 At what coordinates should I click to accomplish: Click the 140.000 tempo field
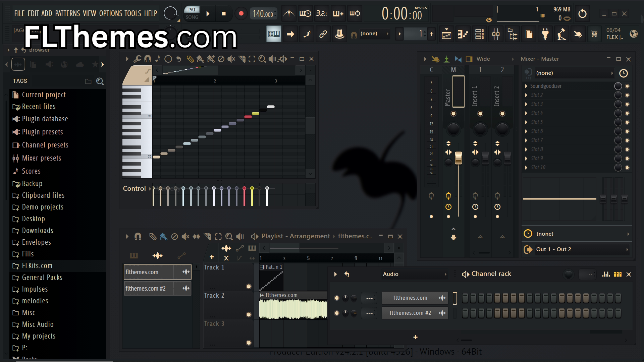tap(263, 14)
